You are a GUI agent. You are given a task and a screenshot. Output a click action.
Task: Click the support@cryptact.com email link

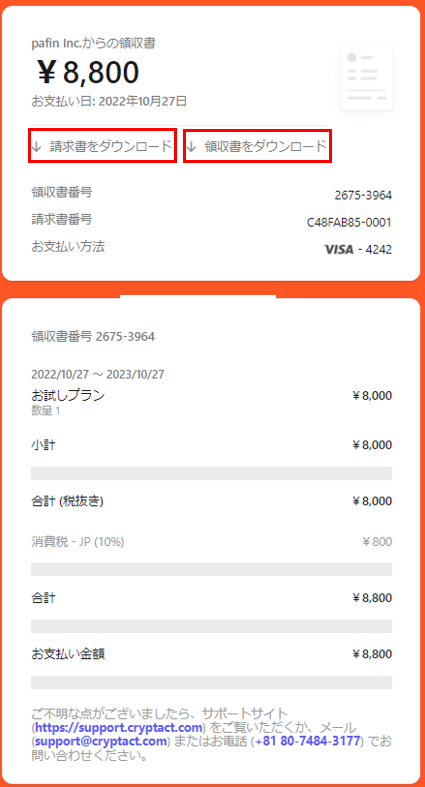click(100, 741)
